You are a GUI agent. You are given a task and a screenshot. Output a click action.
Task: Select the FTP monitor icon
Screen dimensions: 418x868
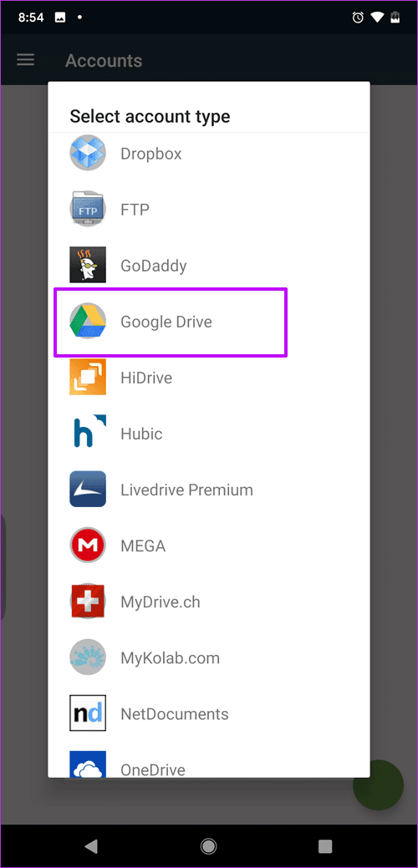click(88, 209)
